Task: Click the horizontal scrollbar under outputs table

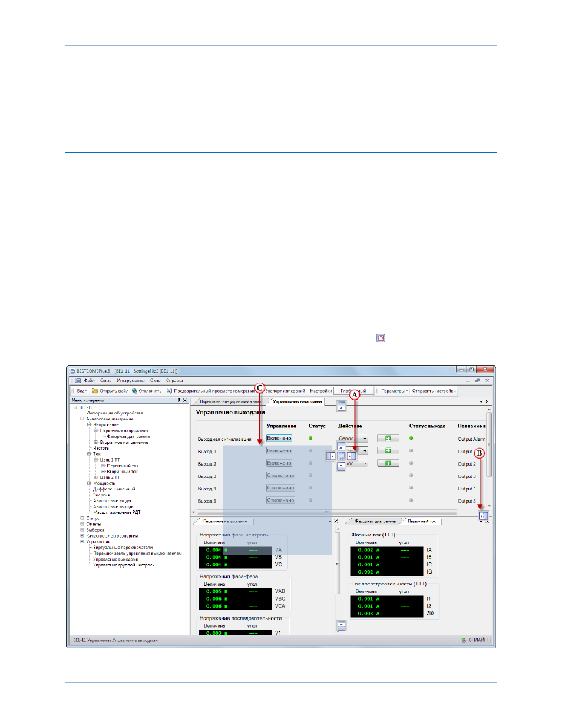Action: coord(327,512)
